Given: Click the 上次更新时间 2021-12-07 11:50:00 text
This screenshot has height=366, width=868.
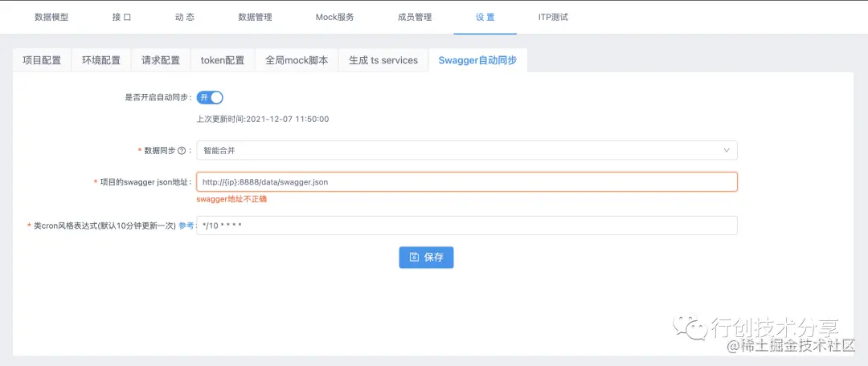Looking at the screenshot, I should tap(263, 119).
